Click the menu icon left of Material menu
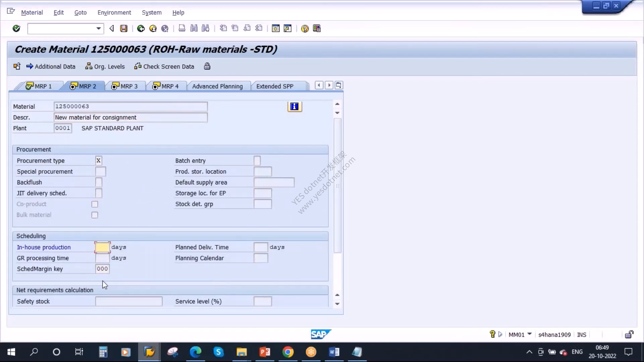644x362 pixels. click(11, 11)
